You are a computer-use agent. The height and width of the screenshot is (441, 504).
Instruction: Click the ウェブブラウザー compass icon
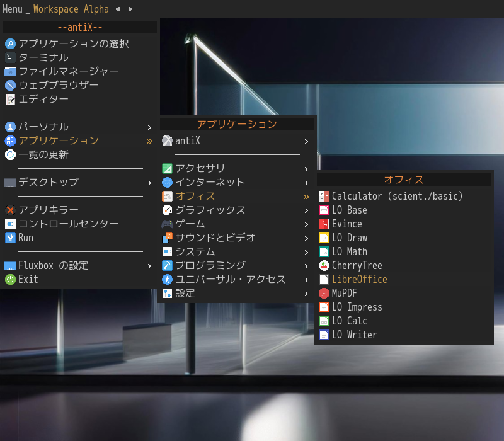[x=10, y=85]
